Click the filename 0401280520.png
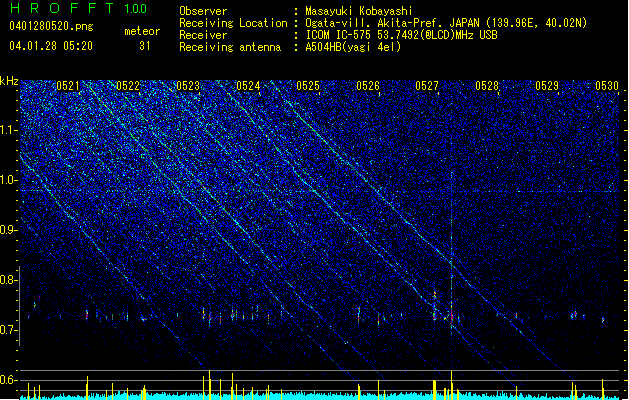629x400 pixels. pyautogui.click(x=51, y=27)
